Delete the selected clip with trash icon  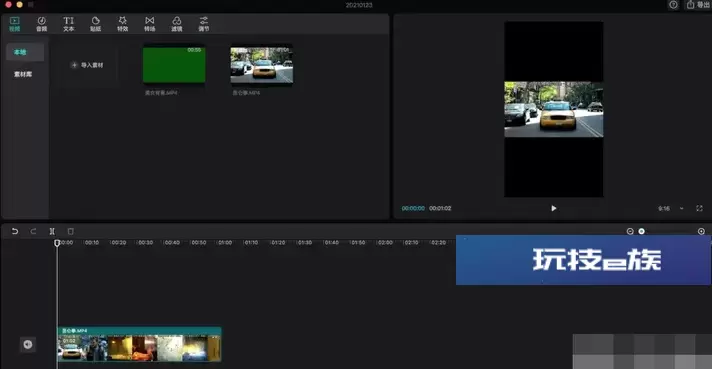[70, 231]
